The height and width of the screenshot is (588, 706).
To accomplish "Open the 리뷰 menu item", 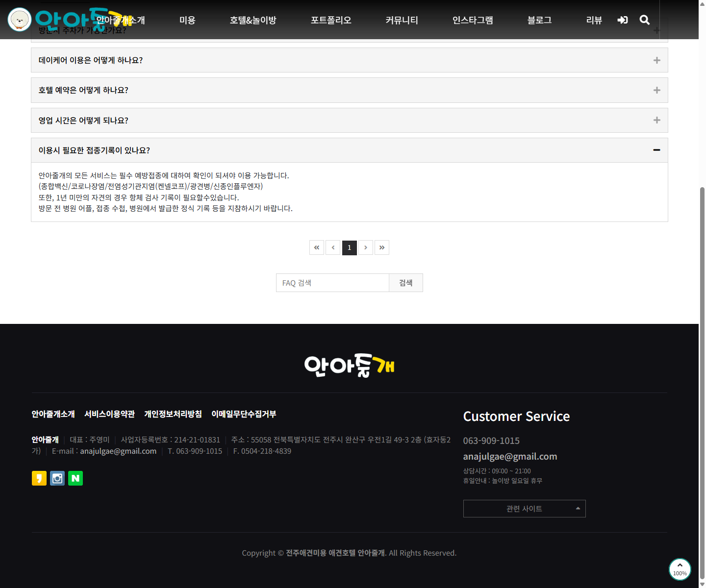I will click(594, 20).
